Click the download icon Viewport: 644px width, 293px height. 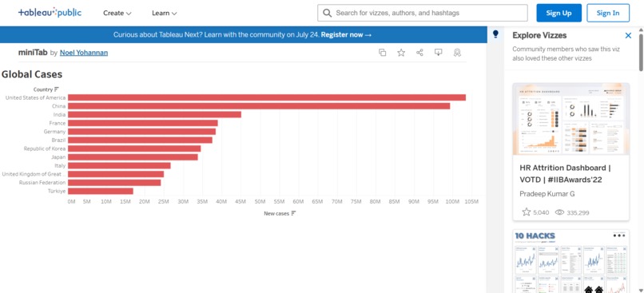[x=438, y=53]
